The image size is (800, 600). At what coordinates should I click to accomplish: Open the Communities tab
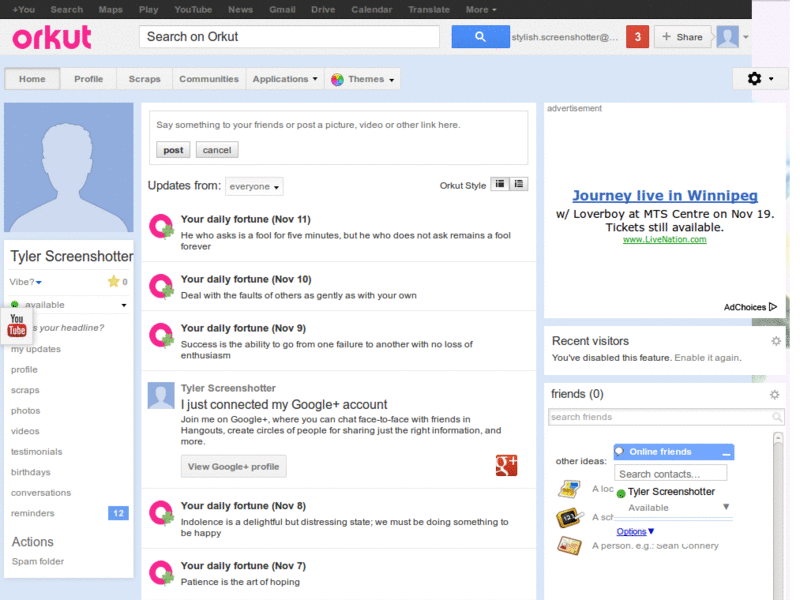click(209, 79)
